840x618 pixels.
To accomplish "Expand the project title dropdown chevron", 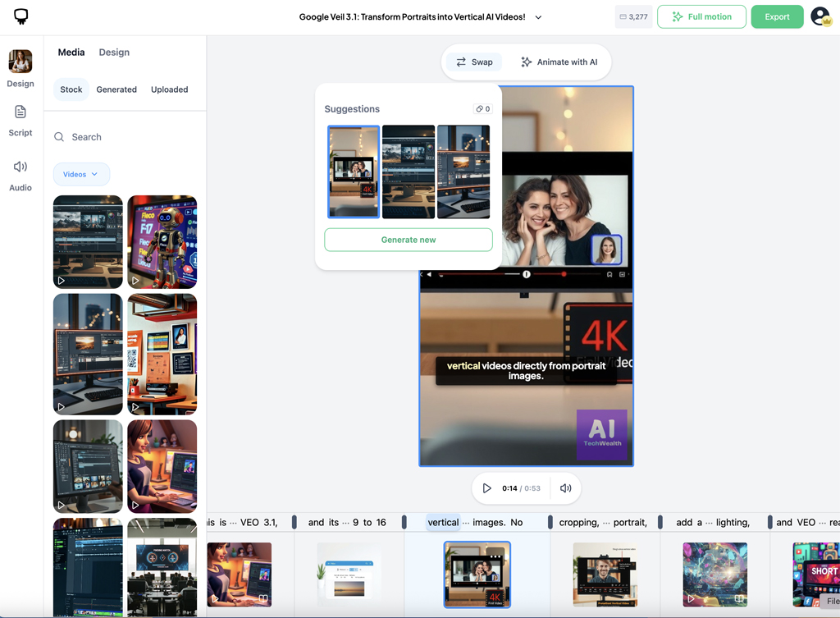I will coord(538,17).
